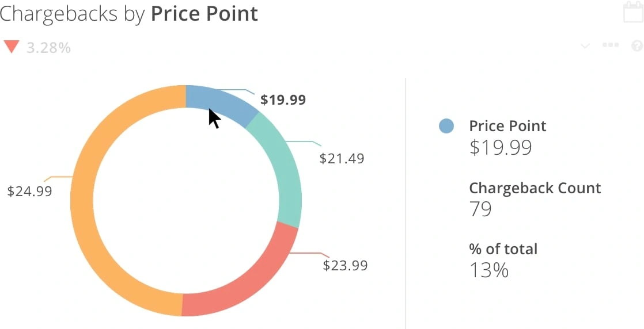Click the help question mark icon
The image size is (644, 329).
coord(637,45)
